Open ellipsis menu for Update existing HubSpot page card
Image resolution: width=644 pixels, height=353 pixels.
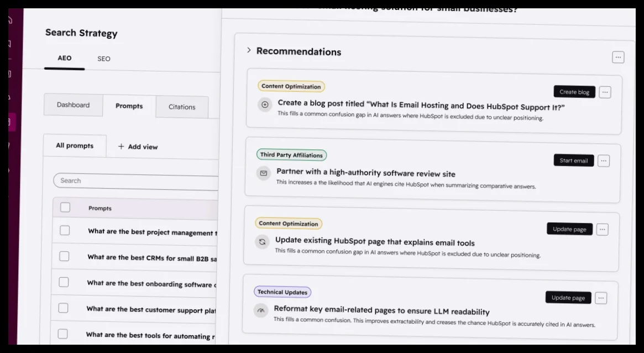pyautogui.click(x=602, y=229)
